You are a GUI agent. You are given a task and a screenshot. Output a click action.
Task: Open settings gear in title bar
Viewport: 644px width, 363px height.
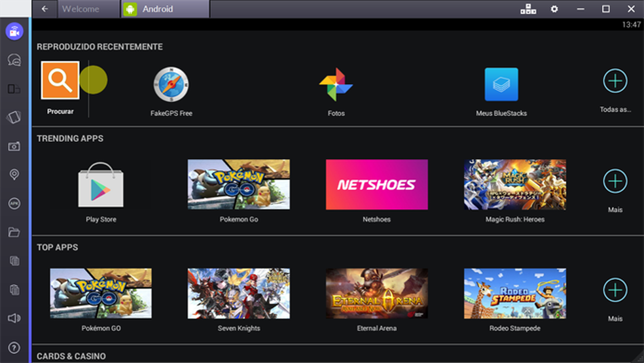tap(554, 9)
